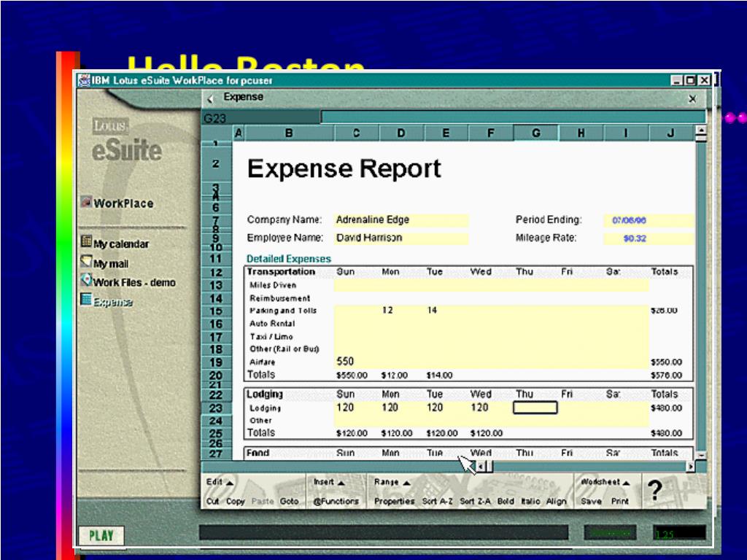Apply Italic formatting
This screenshot has height=560, width=747.
pos(530,501)
